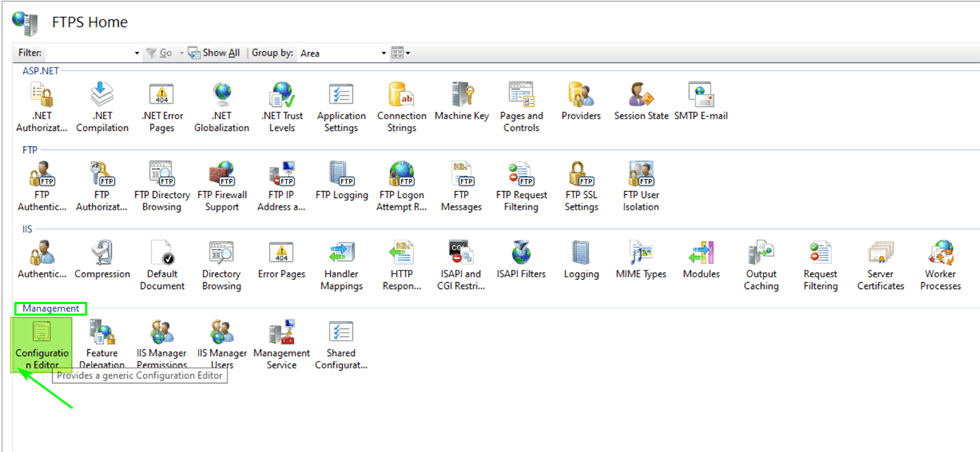Open Configuration Editor feature
980x452 pixels.
(42, 344)
